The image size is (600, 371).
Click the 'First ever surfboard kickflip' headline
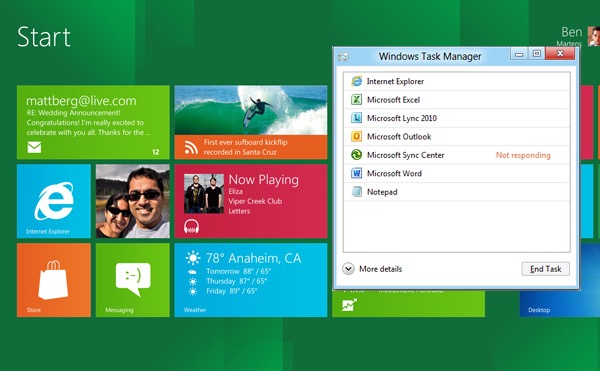pyautogui.click(x=245, y=147)
